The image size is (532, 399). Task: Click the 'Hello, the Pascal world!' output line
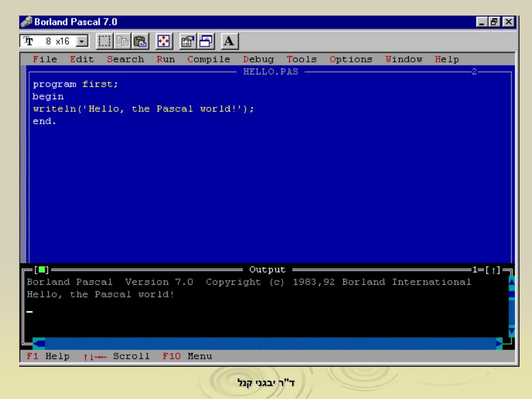click(x=100, y=294)
